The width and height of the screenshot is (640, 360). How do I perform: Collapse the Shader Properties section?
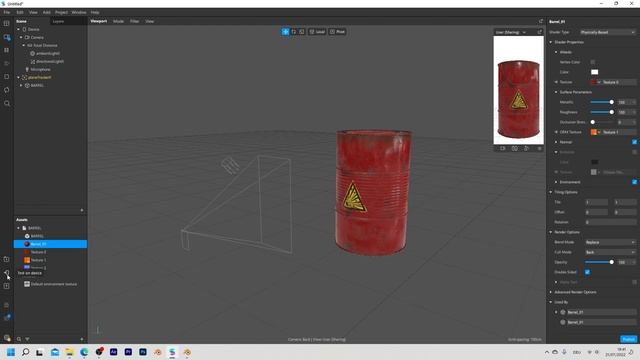(551, 42)
